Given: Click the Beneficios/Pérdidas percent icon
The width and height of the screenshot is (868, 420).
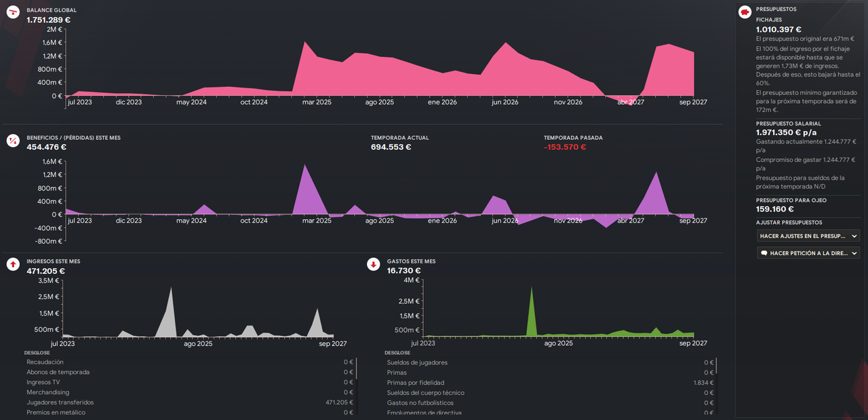Looking at the screenshot, I should (12, 141).
